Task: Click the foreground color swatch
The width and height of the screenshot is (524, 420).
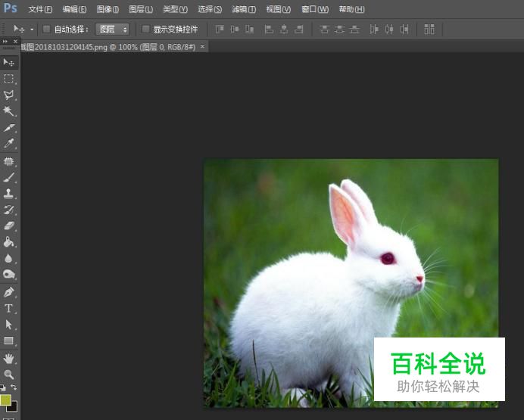Action: point(6,400)
